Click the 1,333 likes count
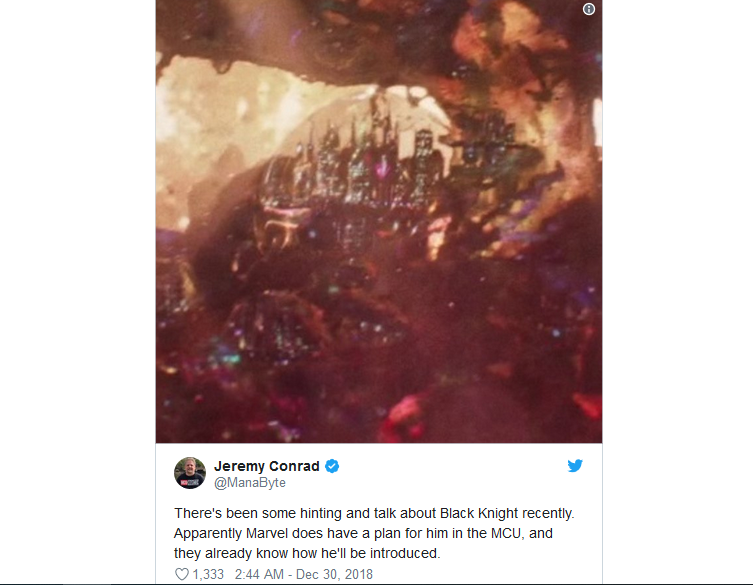Screen dimensions: 753x585 coord(208,574)
